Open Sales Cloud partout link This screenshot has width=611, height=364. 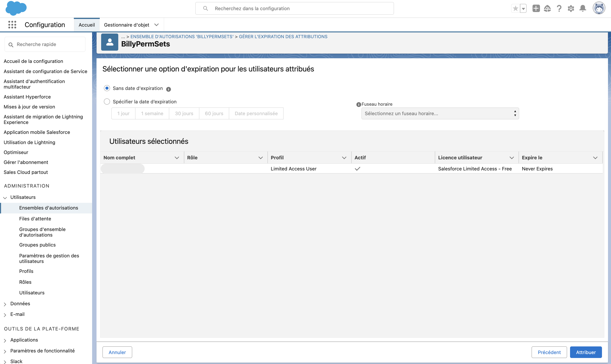(x=26, y=173)
